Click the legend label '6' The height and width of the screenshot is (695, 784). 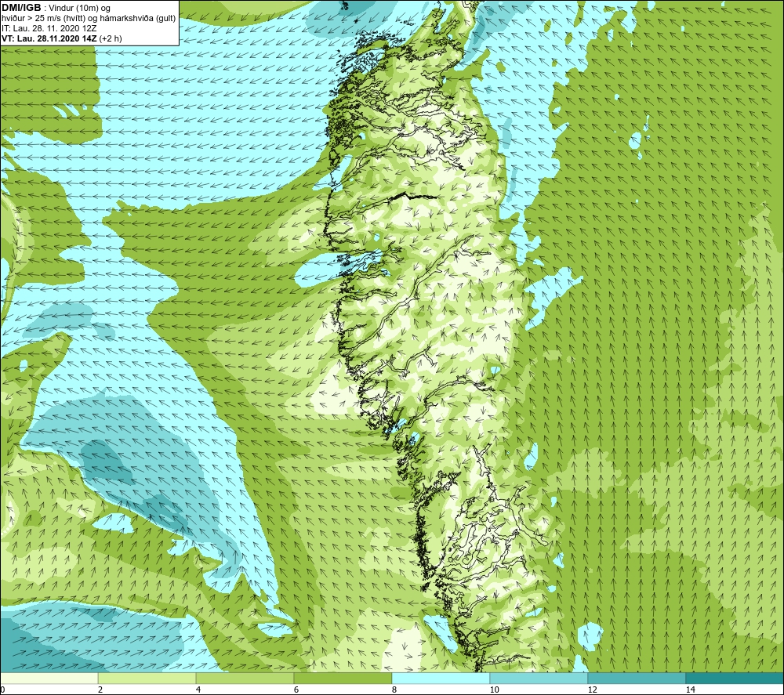[x=296, y=690]
